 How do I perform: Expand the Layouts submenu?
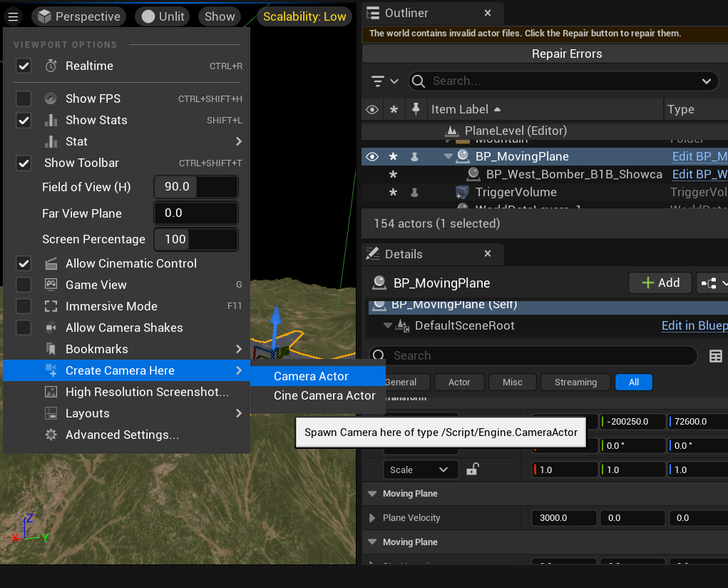pyautogui.click(x=126, y=413)
